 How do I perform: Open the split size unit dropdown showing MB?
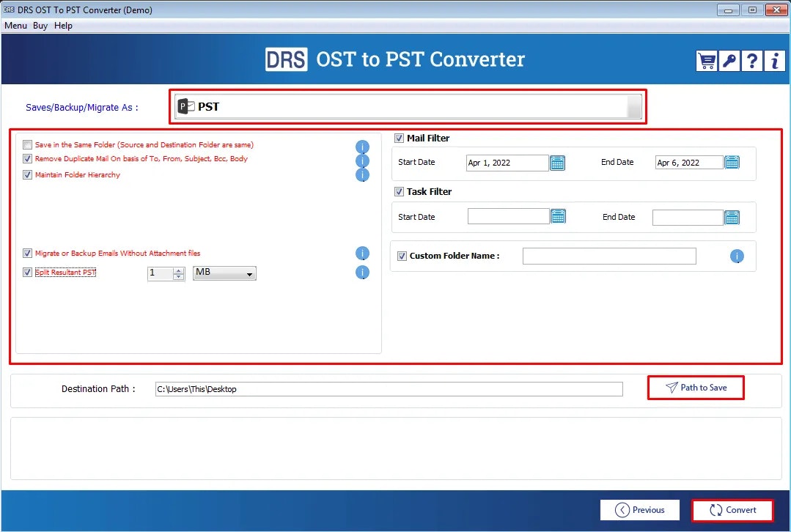click(249, 273)
